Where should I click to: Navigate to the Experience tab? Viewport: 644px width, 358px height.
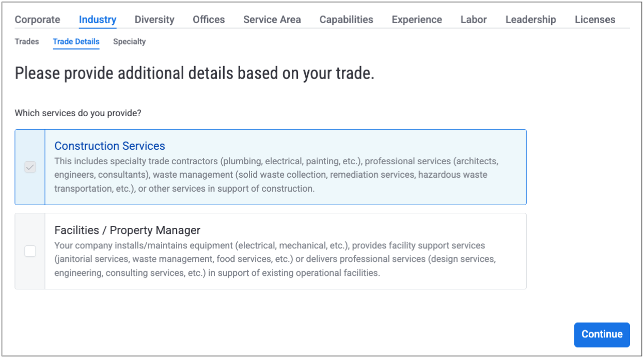click(417, 20)
